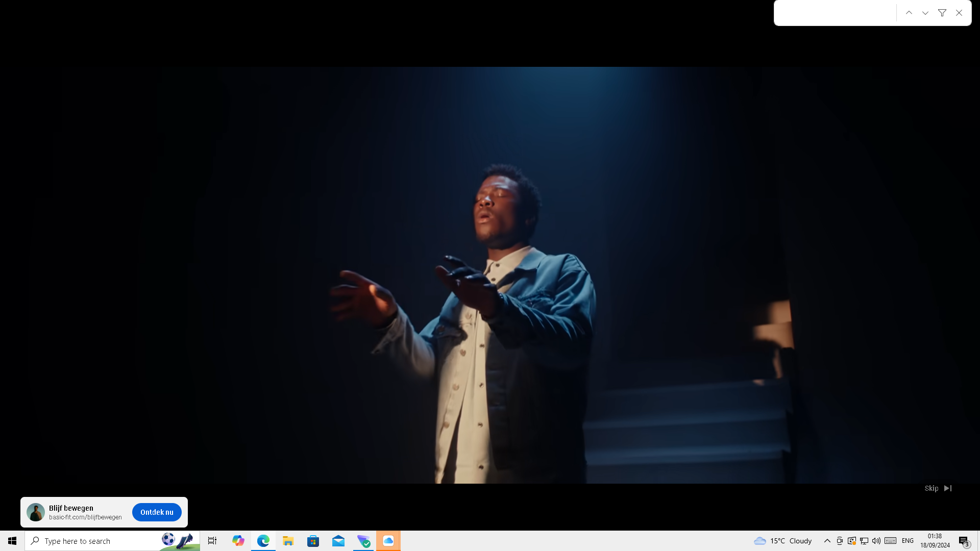Click the find text input field
This screenshot has width=980, height=551.
point(836,13)
